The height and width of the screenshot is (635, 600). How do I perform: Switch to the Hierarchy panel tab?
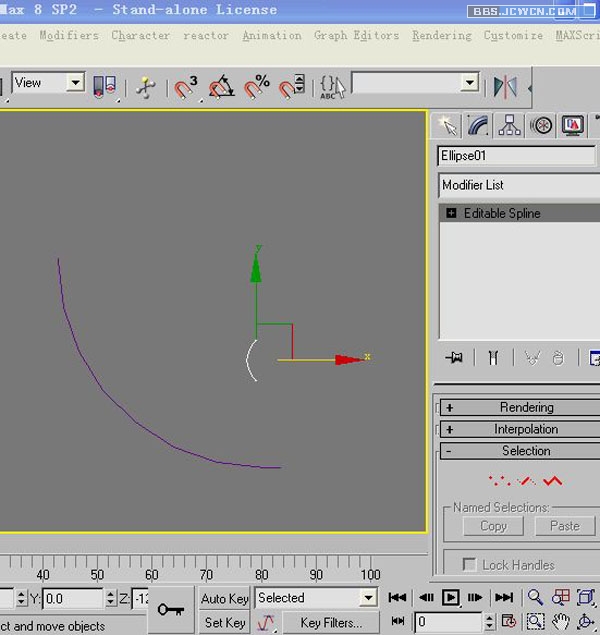point(509,125)
